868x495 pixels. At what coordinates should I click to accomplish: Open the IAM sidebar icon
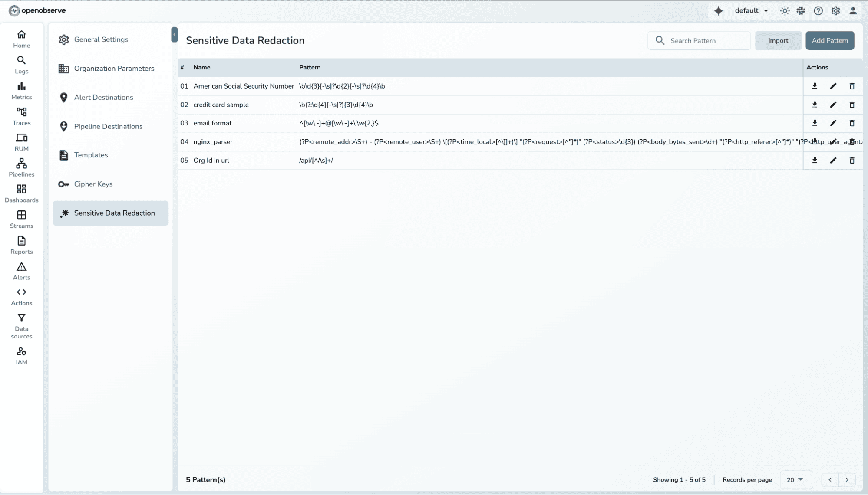[x=21, y=355]
